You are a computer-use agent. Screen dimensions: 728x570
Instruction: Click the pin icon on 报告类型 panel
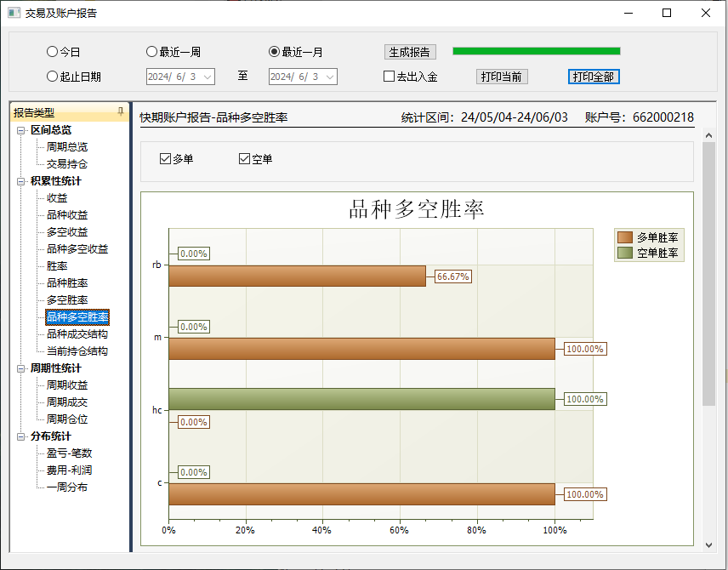pyautogui.click(x=120, y=112)
